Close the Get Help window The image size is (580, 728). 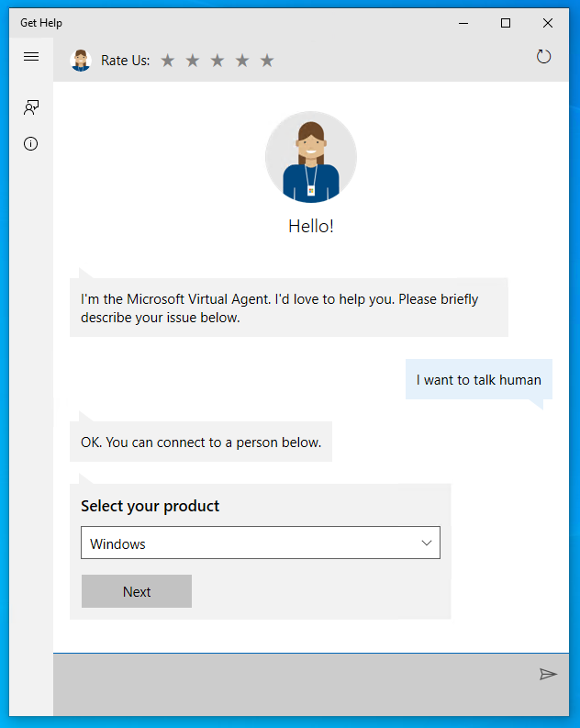tap(548, 23)
